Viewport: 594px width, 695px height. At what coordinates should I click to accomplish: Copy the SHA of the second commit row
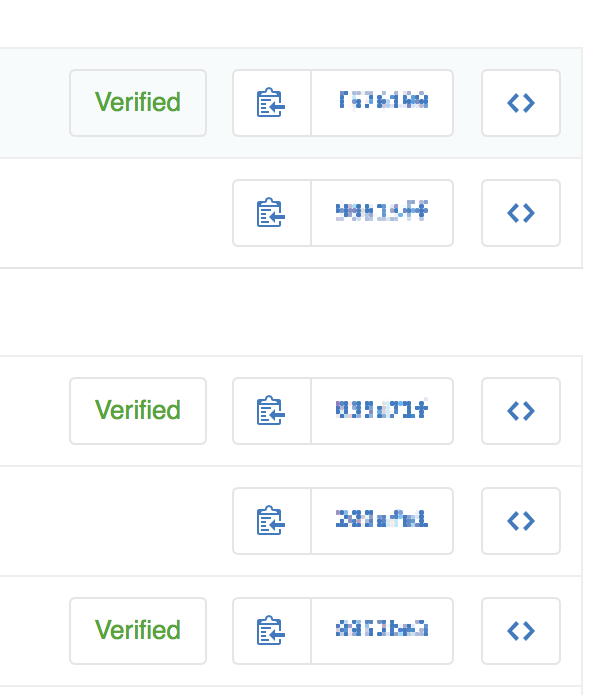(272, 213)
